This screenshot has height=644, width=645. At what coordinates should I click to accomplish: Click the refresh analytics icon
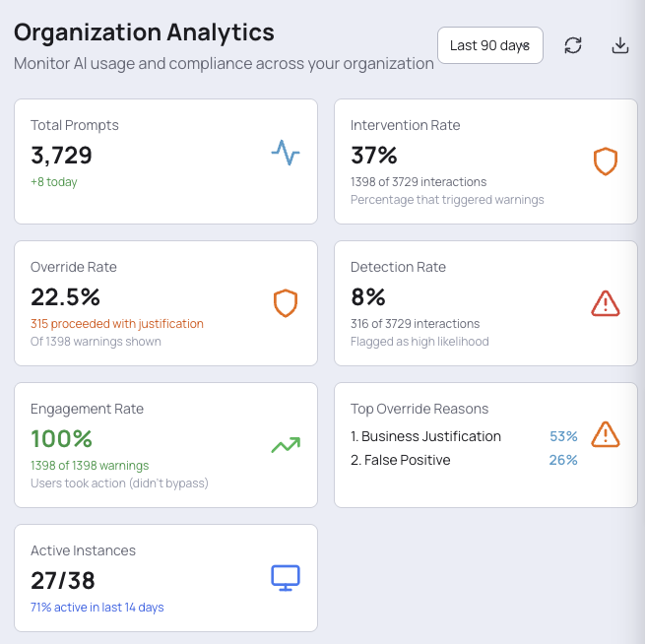pyautogui.click(x=572, y=45)
